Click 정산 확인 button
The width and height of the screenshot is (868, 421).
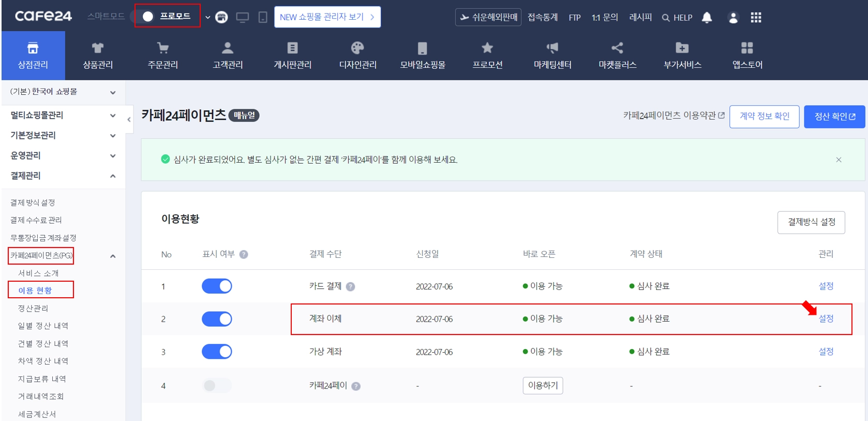pos(835,117)
